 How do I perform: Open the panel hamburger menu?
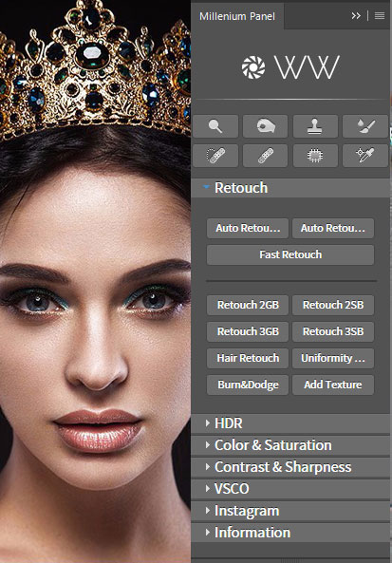(x=380, y=16)
